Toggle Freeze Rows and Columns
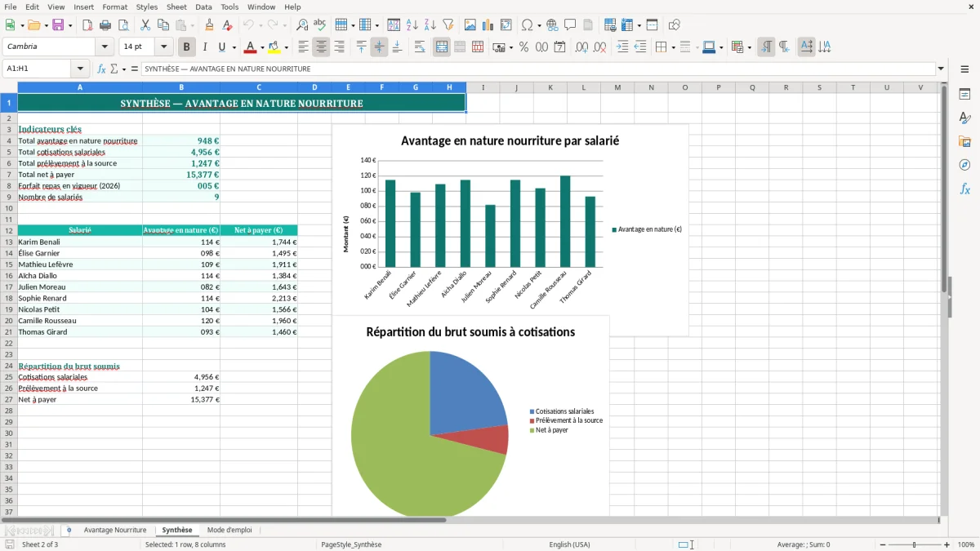Image resolution: width=980 pixels, height=551 pixels. tap(626, 25)
